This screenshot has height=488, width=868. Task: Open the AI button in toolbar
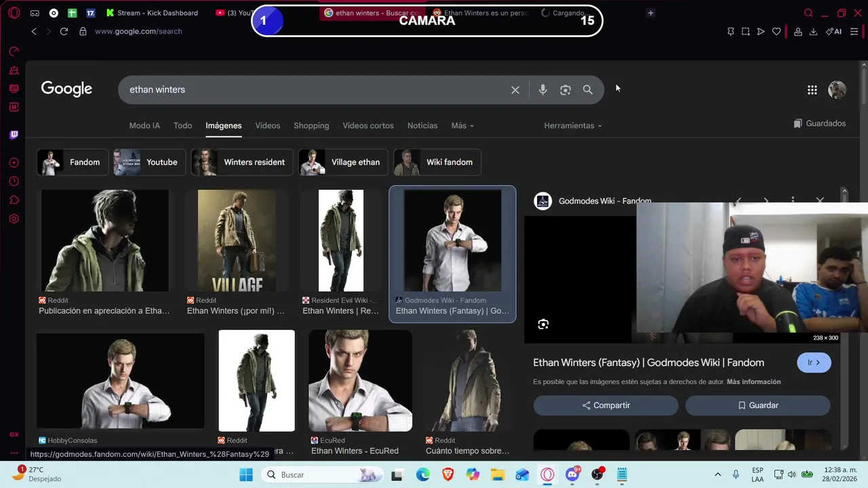click(834, 31)
